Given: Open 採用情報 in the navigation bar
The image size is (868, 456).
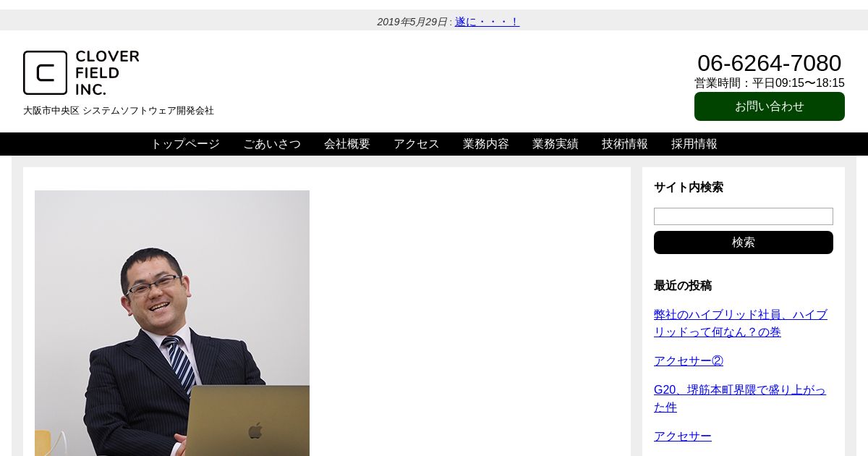Looking at the screenshot, I should pyautogui.click(x=694, y=144).
